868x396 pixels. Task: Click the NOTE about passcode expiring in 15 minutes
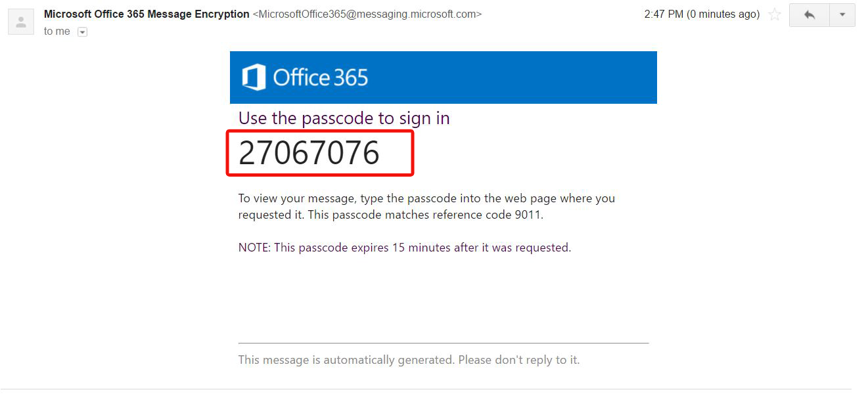pos(404,248)
